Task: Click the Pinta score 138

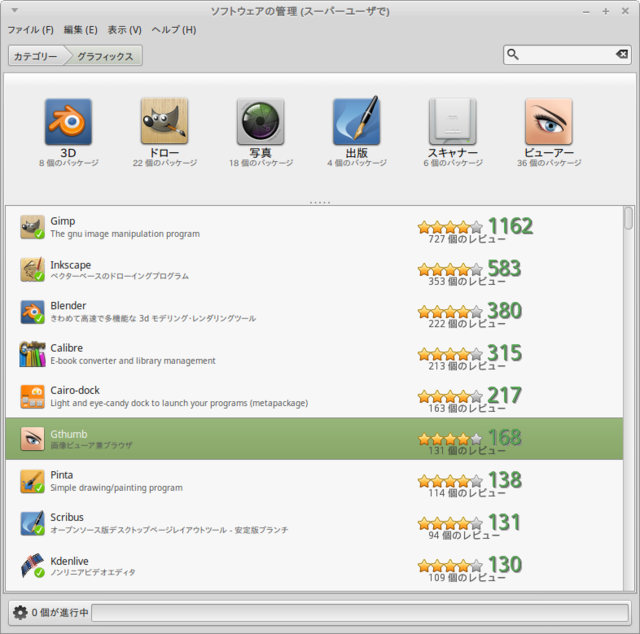Action: 505,480
